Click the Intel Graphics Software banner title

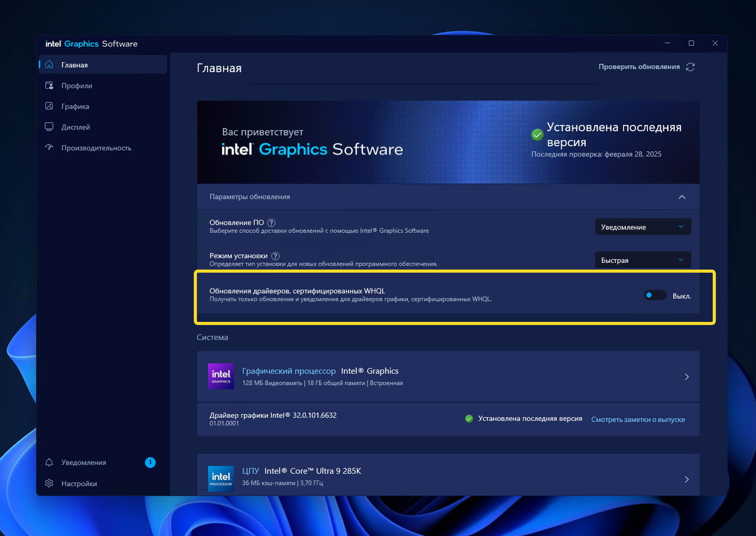click(312, 149)
